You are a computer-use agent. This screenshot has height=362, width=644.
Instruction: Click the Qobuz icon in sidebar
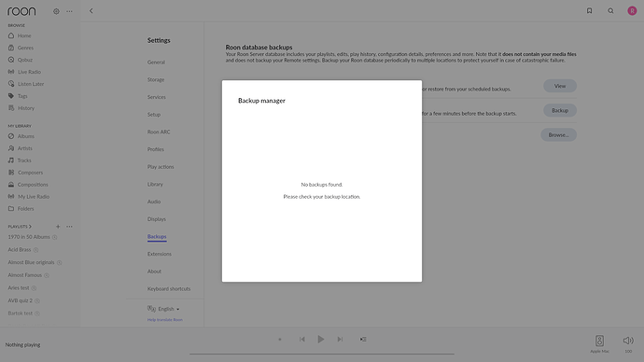click(x=11, y=60)
